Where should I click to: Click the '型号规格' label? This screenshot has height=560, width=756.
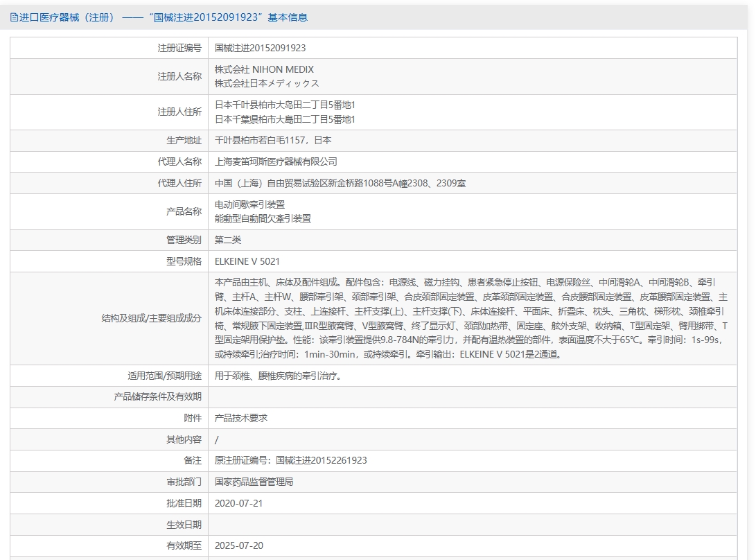pyautogui.click(x=184, y=261)
